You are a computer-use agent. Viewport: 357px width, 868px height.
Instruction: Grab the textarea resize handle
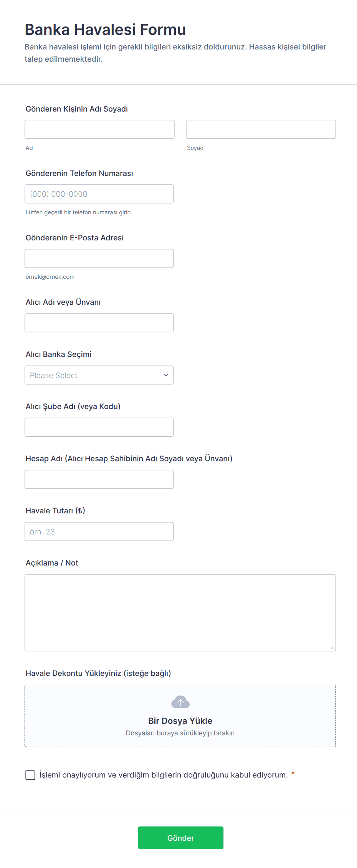[x=332, y=647]
